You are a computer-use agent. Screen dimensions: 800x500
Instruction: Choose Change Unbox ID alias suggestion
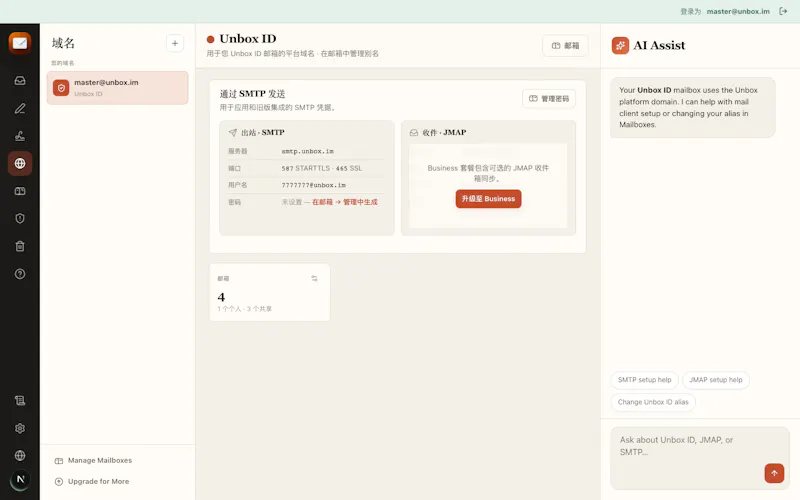click(x=653, y=402)
